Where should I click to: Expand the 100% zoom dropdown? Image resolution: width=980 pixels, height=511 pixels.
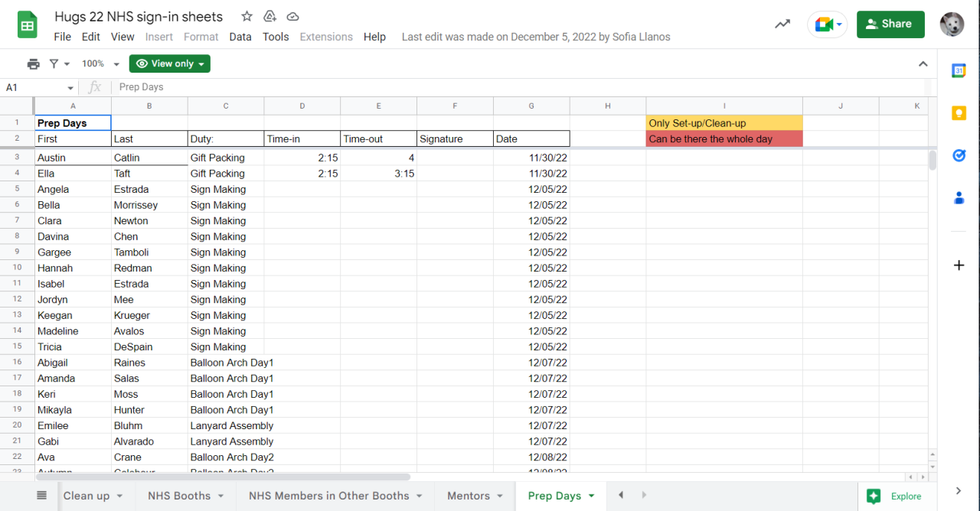(101, 64)
